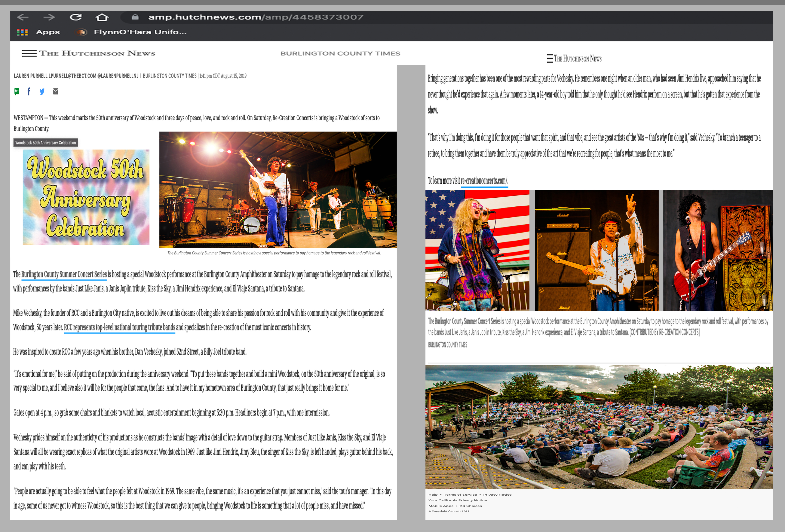
Task: Share article on Facebook
Action: coord(29,91)
